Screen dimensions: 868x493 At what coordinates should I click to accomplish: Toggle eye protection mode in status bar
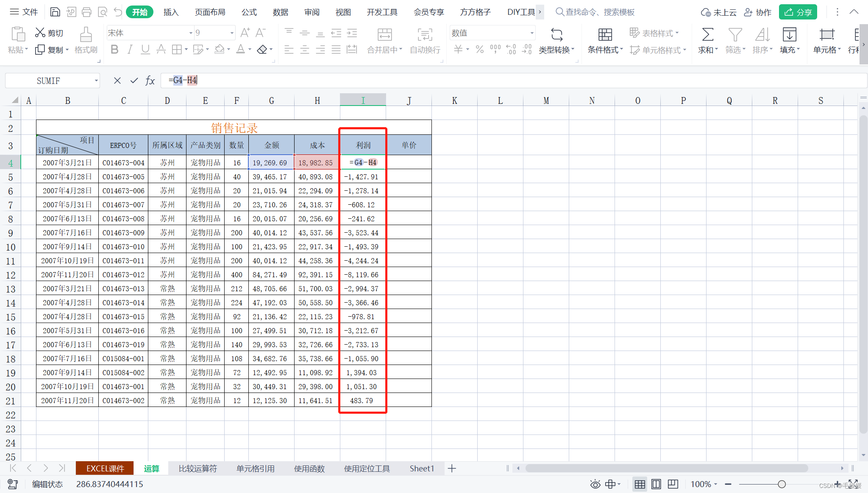(595, 484)
